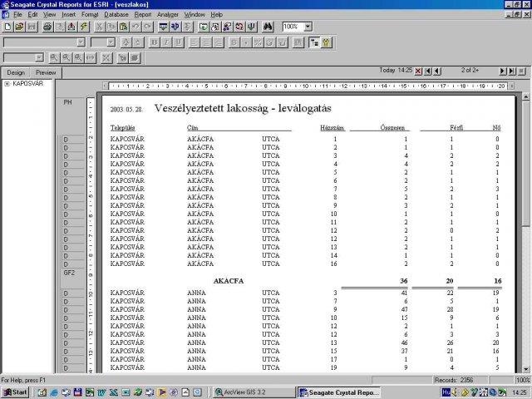
Task: Click the New report icon
Action: [7, 27]
